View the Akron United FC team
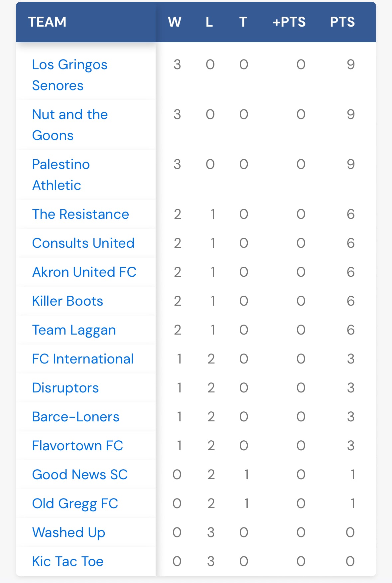The height and width of the screenshot is (583, 392). [x=84, y=272]
